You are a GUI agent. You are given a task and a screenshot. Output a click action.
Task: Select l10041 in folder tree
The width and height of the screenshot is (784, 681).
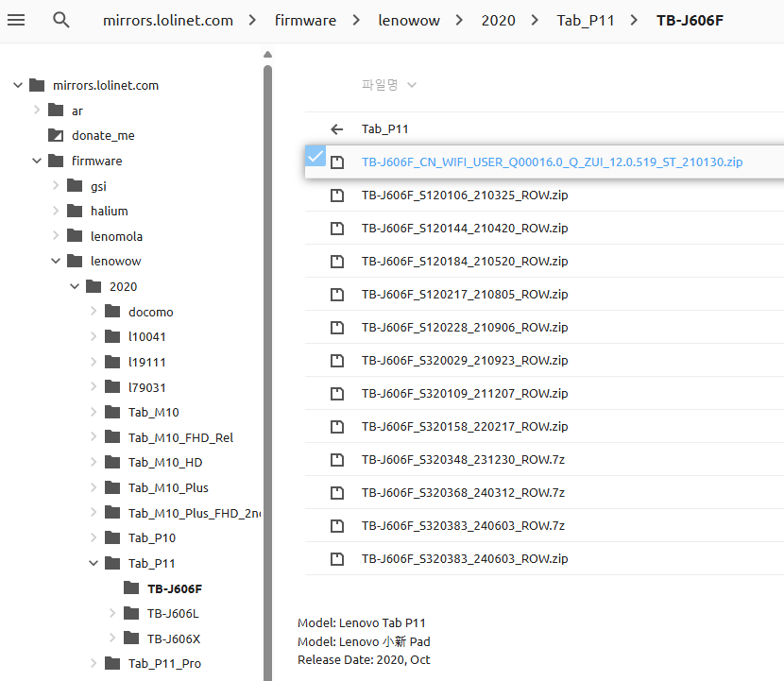[147, 336]
